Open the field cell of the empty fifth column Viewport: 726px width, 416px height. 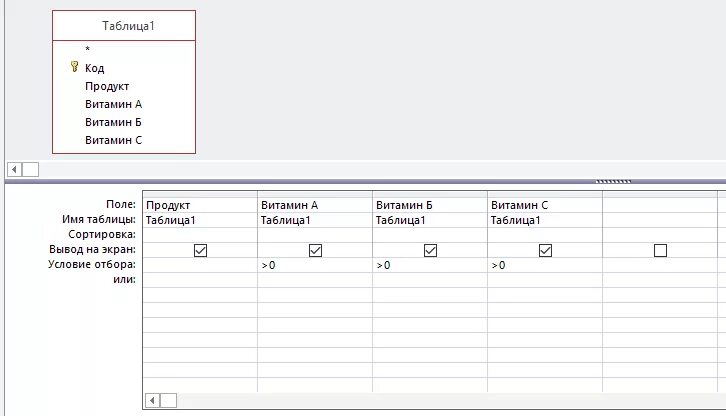[660, 205]
